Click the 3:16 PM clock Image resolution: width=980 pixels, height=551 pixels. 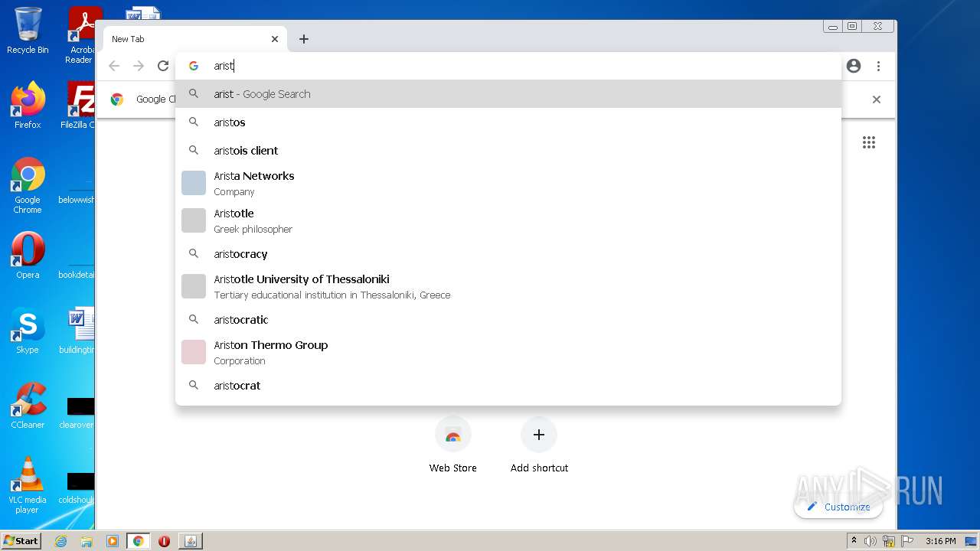[x=940, y=541]
